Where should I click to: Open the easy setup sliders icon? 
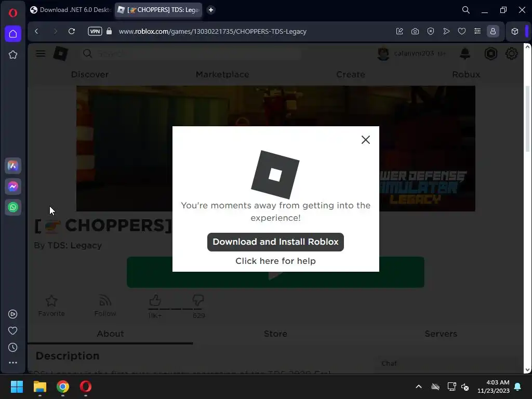(x=477, y=31)
